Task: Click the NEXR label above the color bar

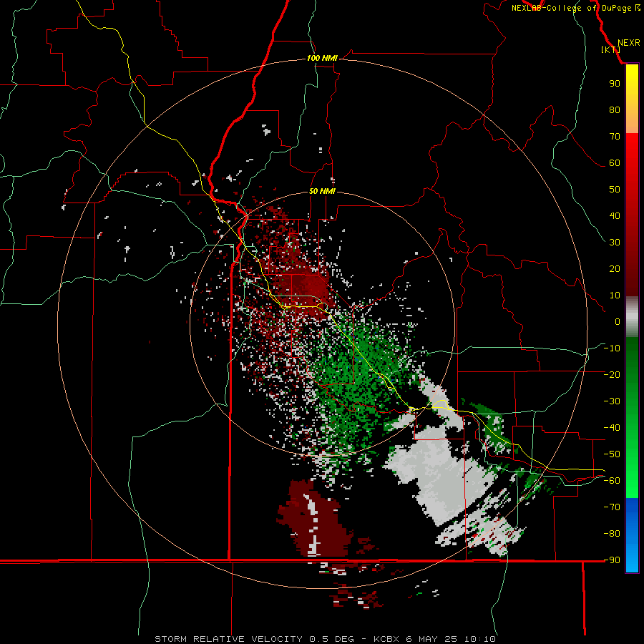Action: pos(628,43)
